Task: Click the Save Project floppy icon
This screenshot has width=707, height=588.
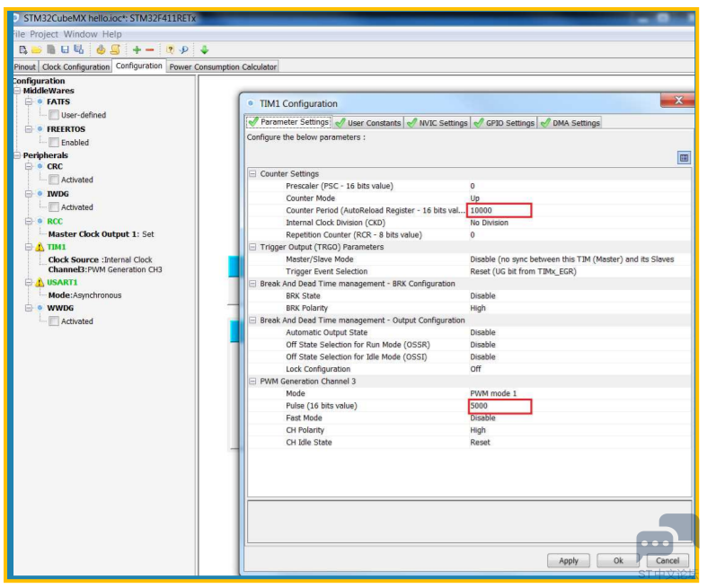Action: tap(65, 50)
